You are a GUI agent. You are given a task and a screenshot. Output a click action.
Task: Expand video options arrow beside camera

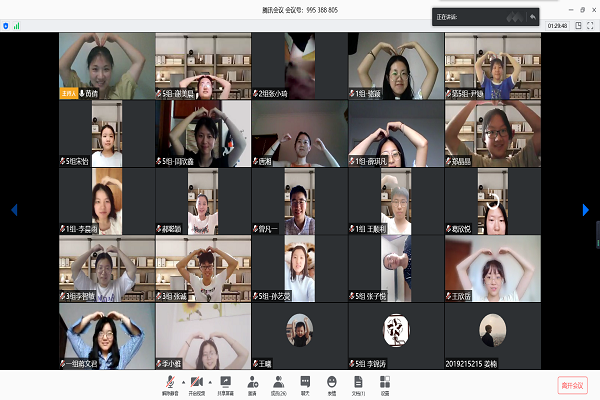(x=209, y=380)
